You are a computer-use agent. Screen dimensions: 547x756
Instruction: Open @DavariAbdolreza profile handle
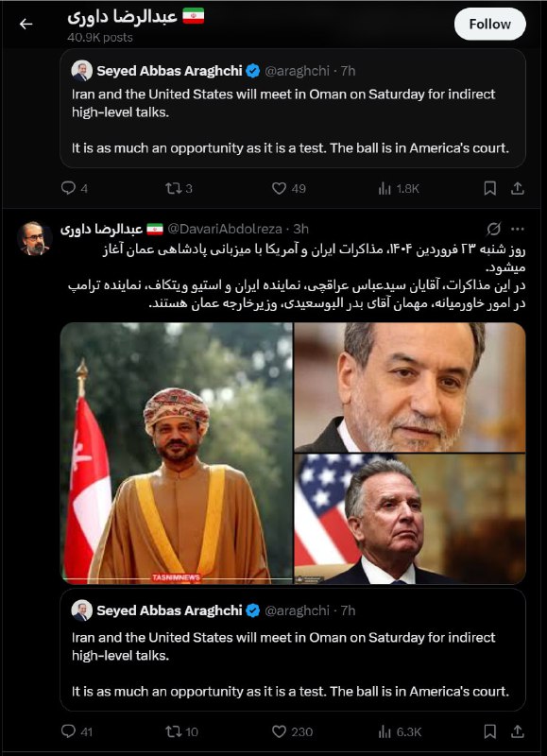coord(225,229)
